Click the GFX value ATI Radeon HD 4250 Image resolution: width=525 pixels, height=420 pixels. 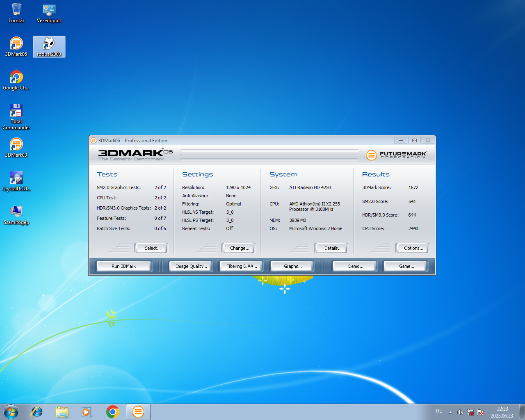[x=310, y=187]
